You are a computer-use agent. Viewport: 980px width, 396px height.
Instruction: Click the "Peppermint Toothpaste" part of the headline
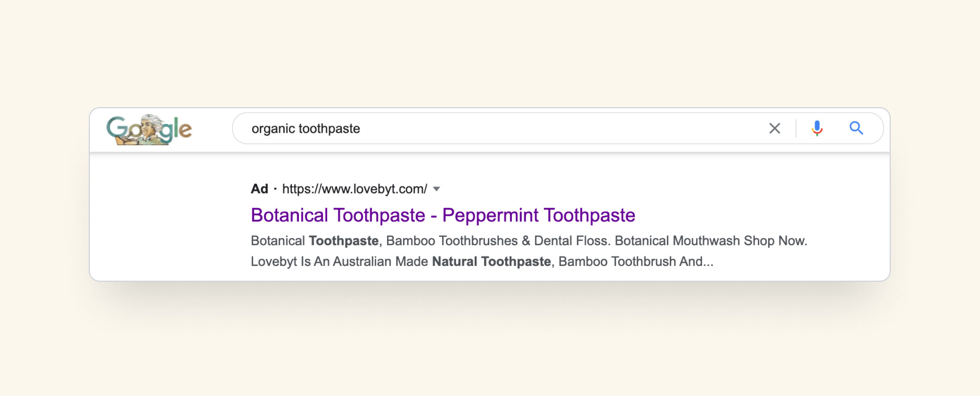pos(538,215)
